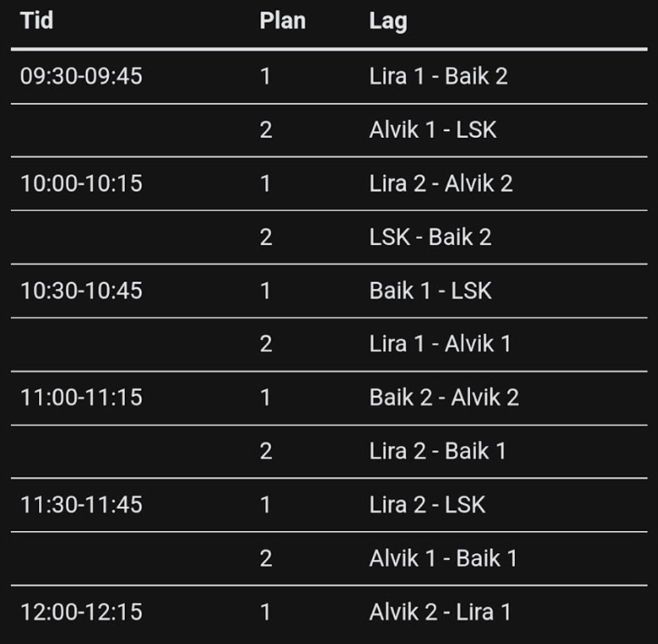Select the 12:00-12:15 time slot
The height and width of the screenshot is (644, 658).
point(81,612)
